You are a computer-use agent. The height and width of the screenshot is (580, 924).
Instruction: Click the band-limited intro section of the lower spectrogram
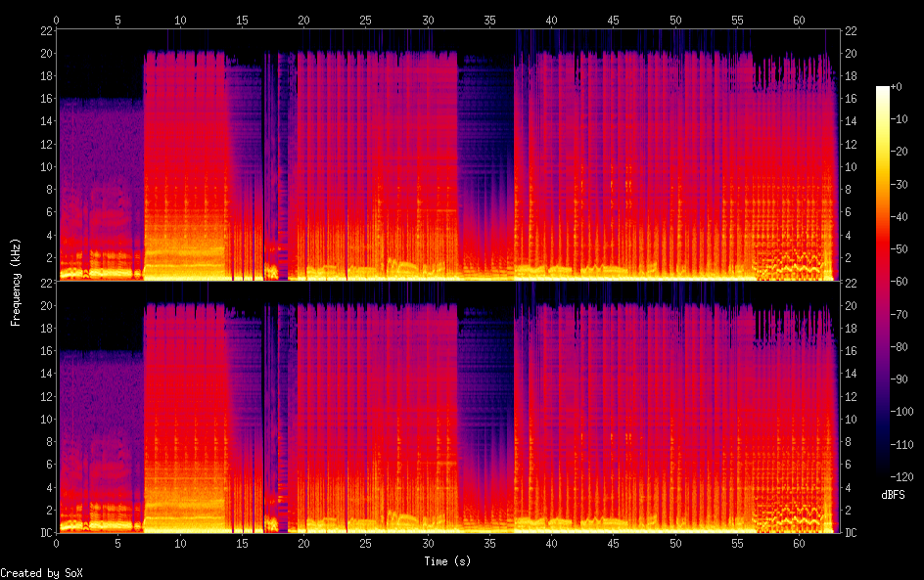(x=100, y=440)
